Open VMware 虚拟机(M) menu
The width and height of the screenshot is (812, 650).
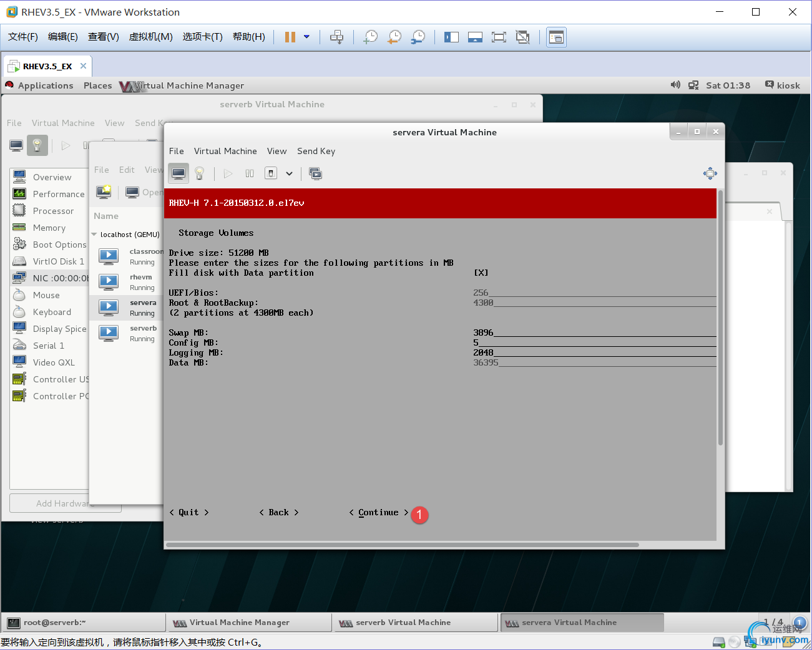click(x=150, y=37)
